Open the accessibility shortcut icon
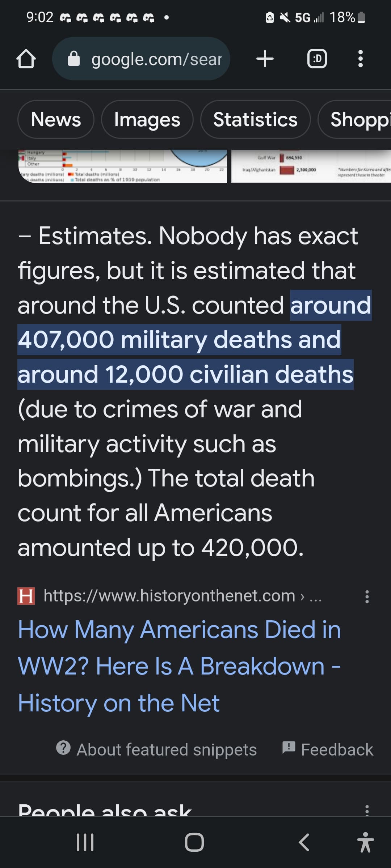 [x=365, y=842]
